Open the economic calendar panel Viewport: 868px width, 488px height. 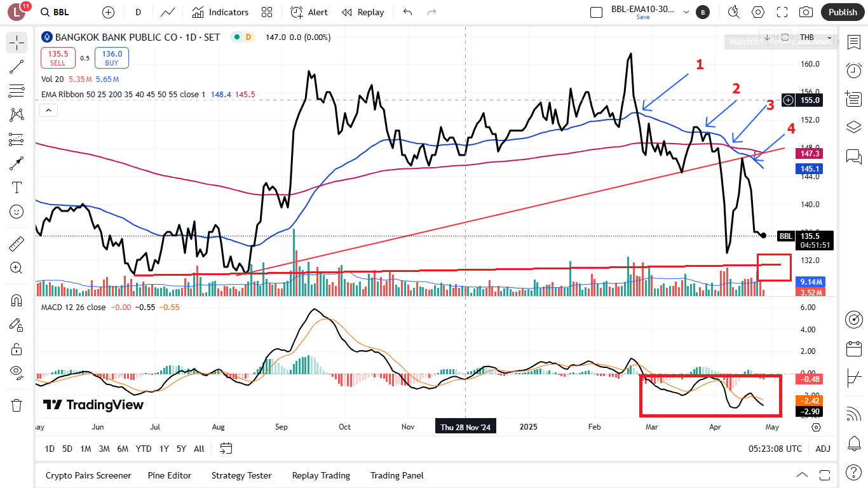tap(853, 349)
